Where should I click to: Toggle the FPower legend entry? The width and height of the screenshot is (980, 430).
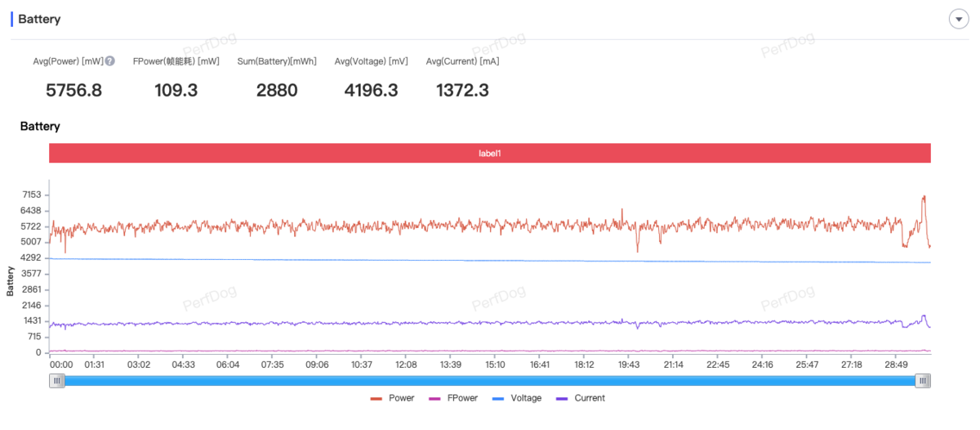[x=453, y=398]
